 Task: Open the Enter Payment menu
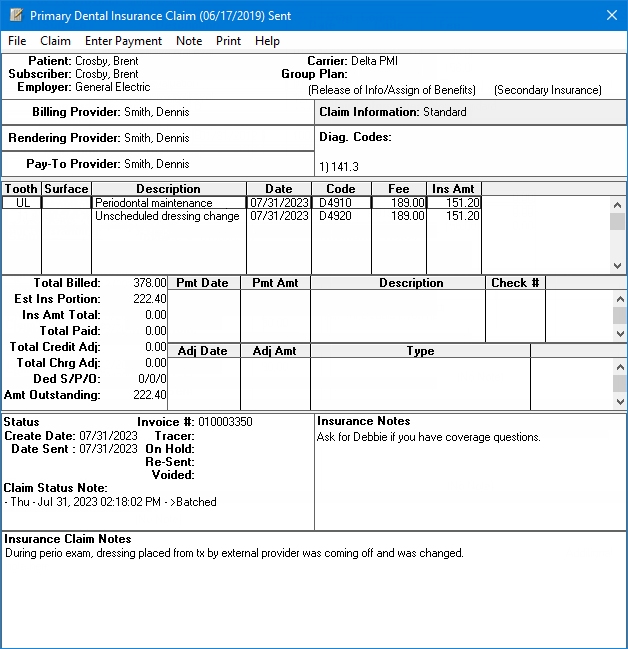(123, 41)
